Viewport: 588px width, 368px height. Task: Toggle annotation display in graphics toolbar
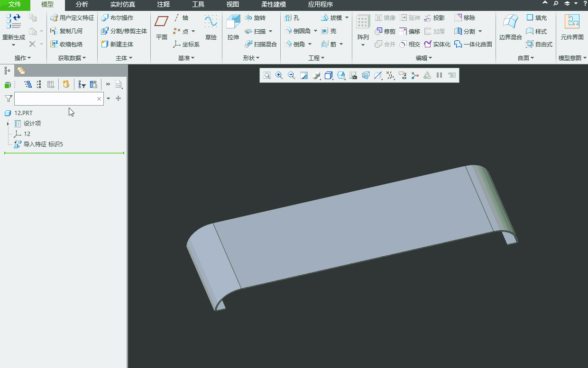click(403, 75)
